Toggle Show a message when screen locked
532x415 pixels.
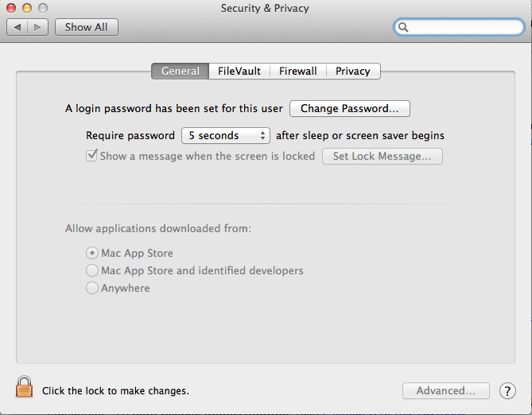[x=91, y=156]
